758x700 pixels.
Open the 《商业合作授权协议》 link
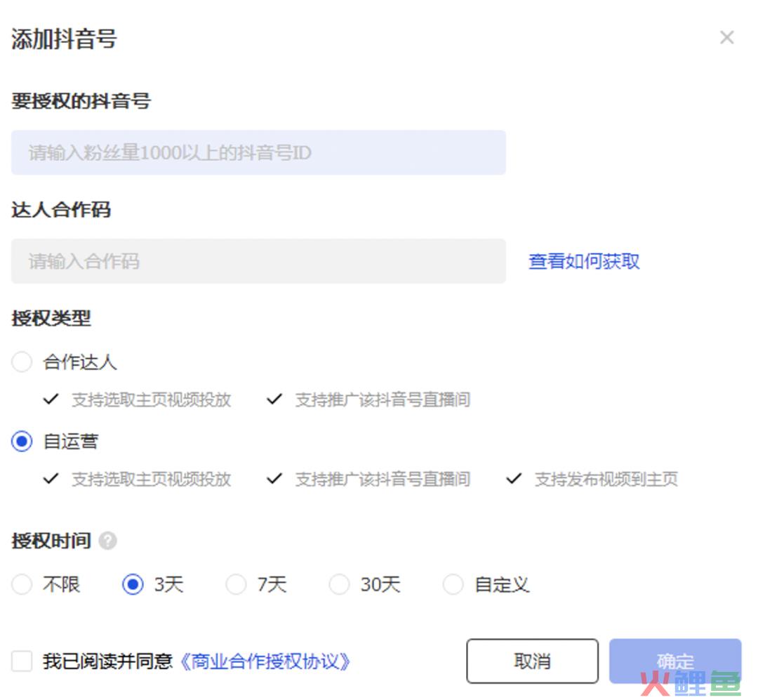[x=265, y=661]
